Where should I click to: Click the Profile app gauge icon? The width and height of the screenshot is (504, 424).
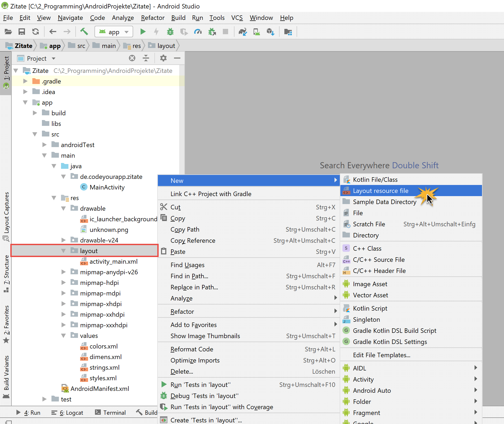point(198,32)
